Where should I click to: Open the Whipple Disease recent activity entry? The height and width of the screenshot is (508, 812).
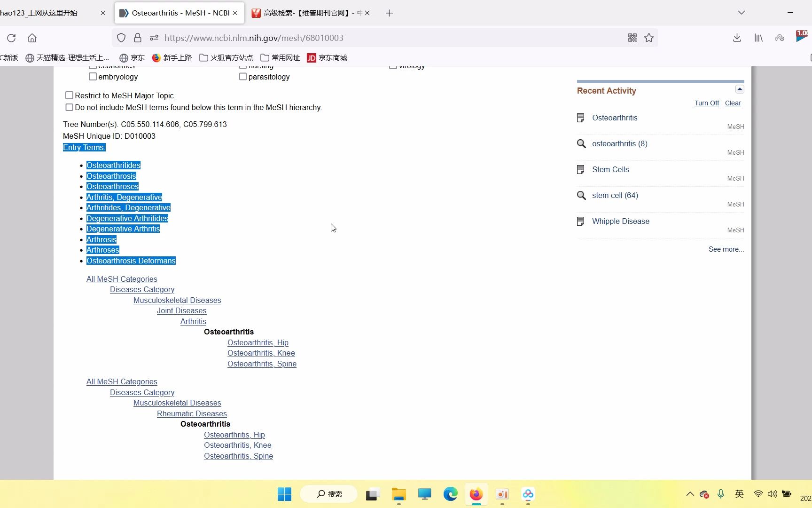621,222
